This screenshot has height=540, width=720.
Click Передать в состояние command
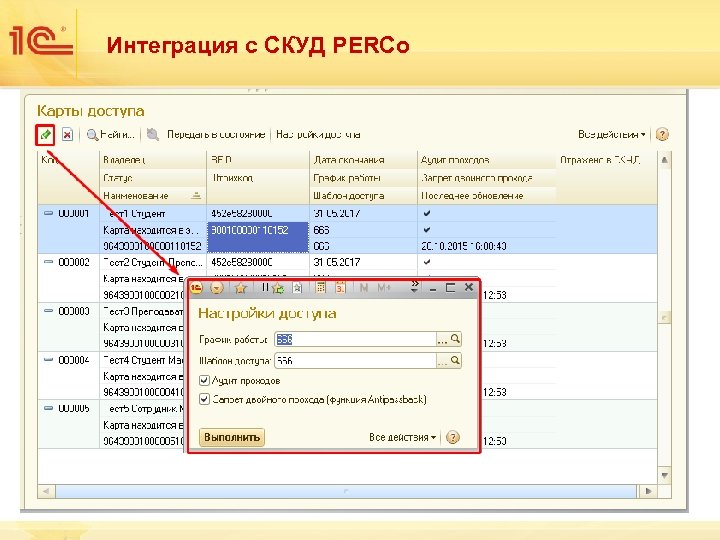(216, 135)
